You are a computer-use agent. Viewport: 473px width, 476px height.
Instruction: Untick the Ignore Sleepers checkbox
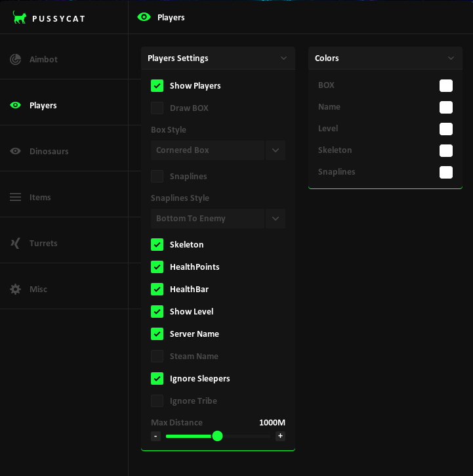[157, 379]
